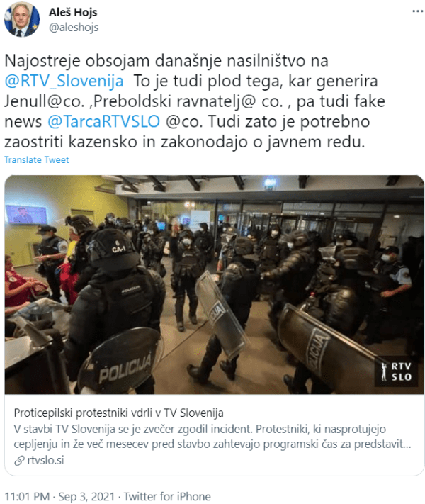Click the RTV SLO logo watermark

(396, 372)
